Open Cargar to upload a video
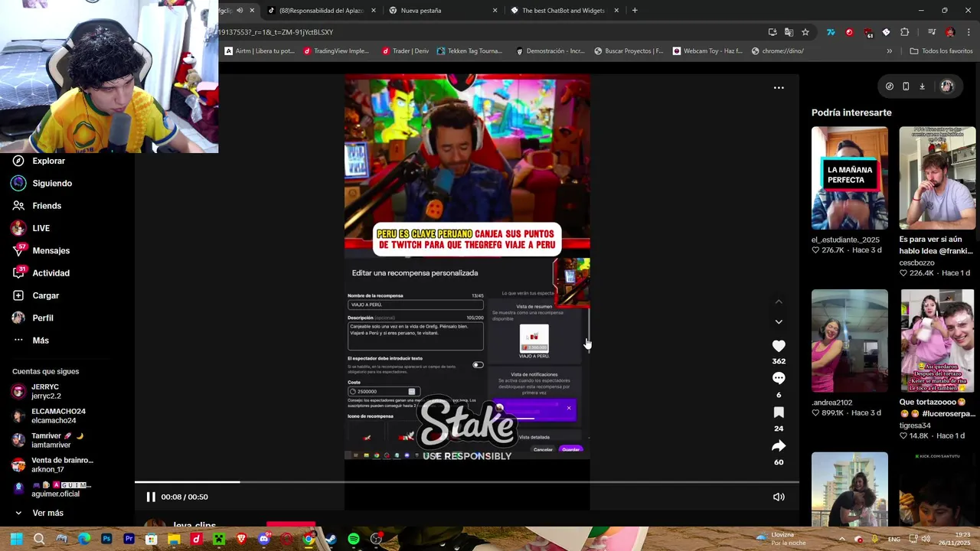Viewport: 980px width, 551px height. click(x=36, y=295)
